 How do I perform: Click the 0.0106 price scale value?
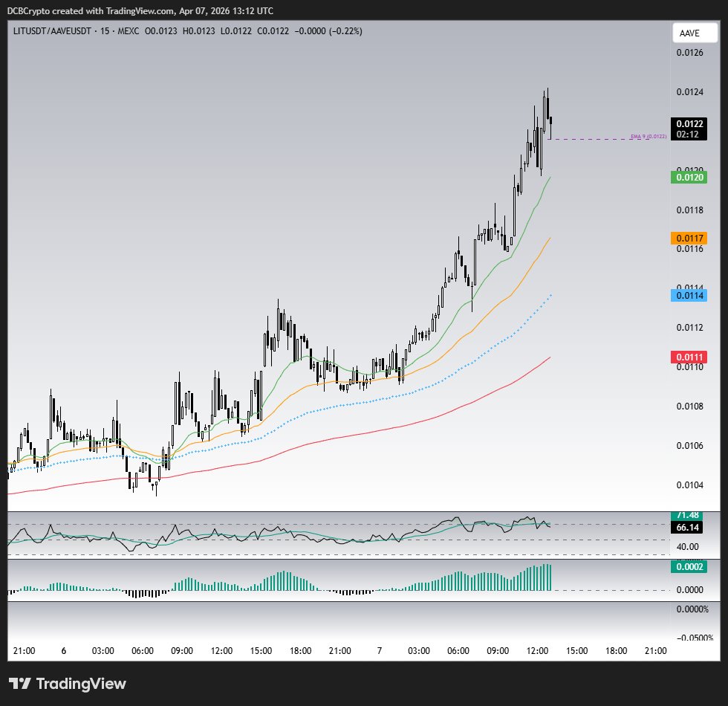(689, 446)
